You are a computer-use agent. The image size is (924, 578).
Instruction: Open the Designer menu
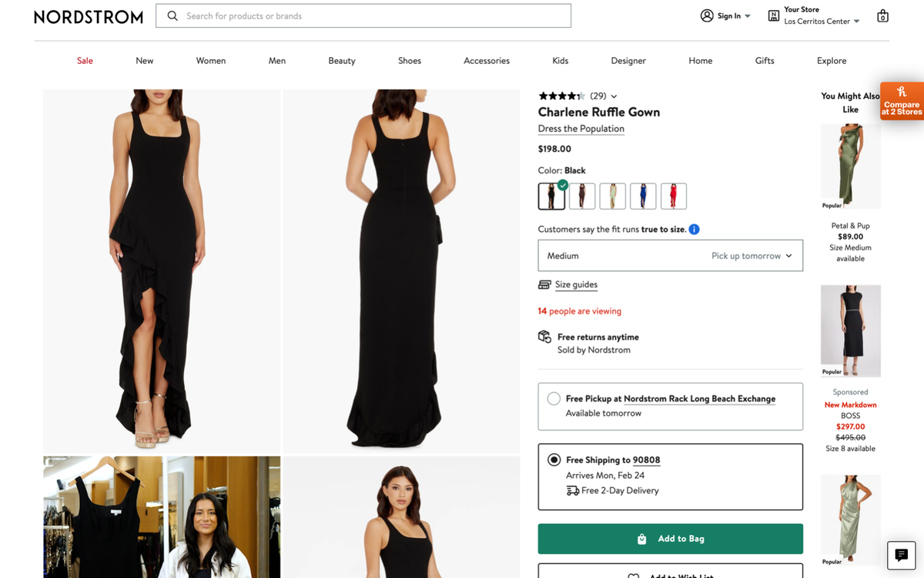coord(628,61)
